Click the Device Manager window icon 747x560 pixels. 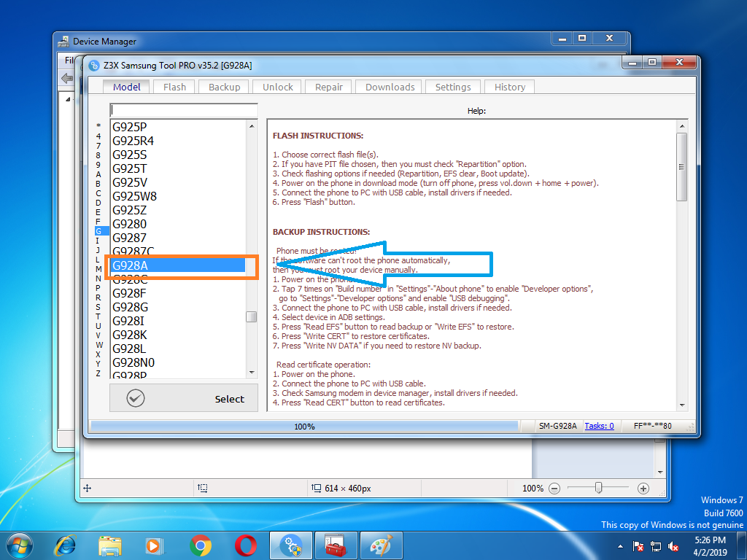[x=63, y=42]
